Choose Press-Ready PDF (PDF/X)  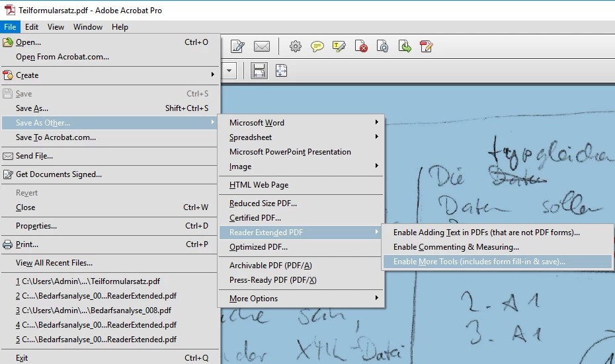[x=301, y=279]
